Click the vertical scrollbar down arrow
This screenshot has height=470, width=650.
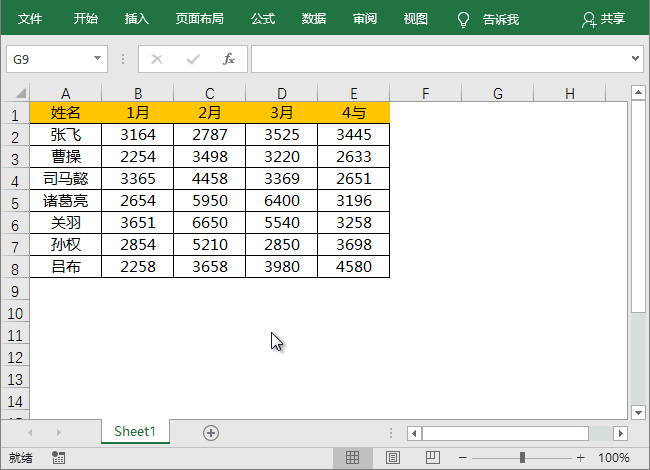[638, 412]
